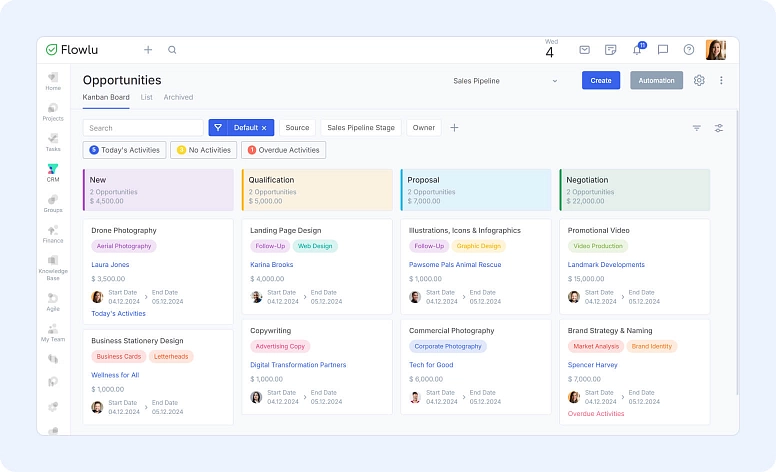The width and height of the screenshot is (776, 472).
Task: Open pipeline settings gear icon
Action: click(x=699, y=81)
